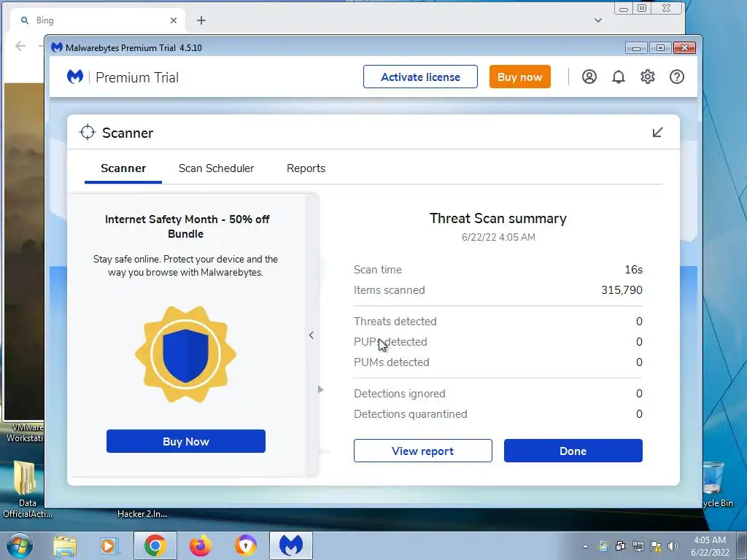Open media player from the taskbar
The image size is (747, 560).
click(x=109, y=545)
